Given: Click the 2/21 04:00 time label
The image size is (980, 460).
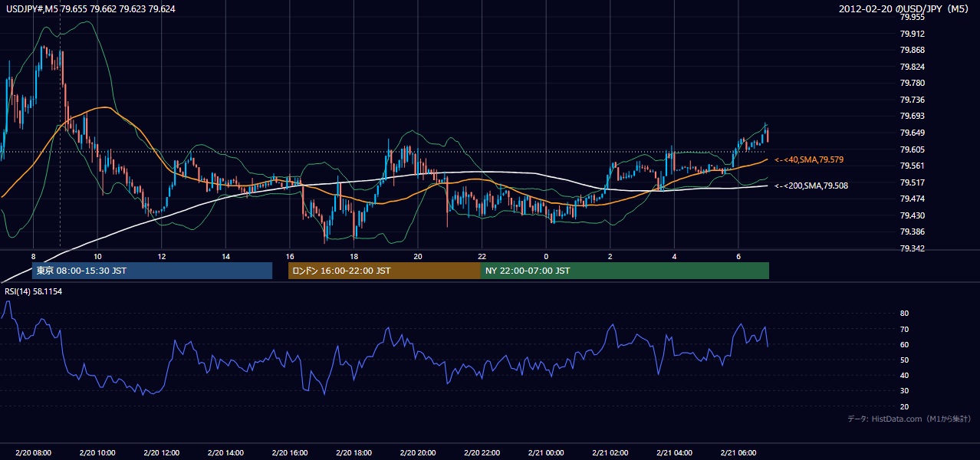Looking at the screenshot, I should click(x=675, y=453).
